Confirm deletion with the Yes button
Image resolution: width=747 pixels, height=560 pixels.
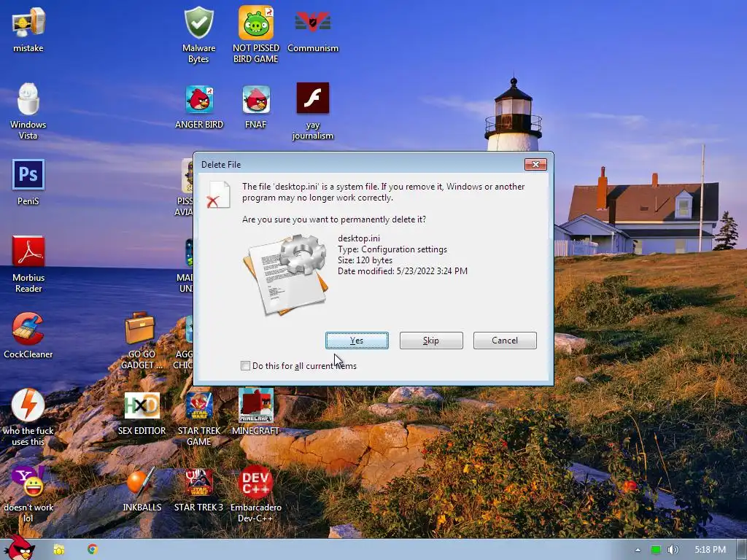point(357,341)
